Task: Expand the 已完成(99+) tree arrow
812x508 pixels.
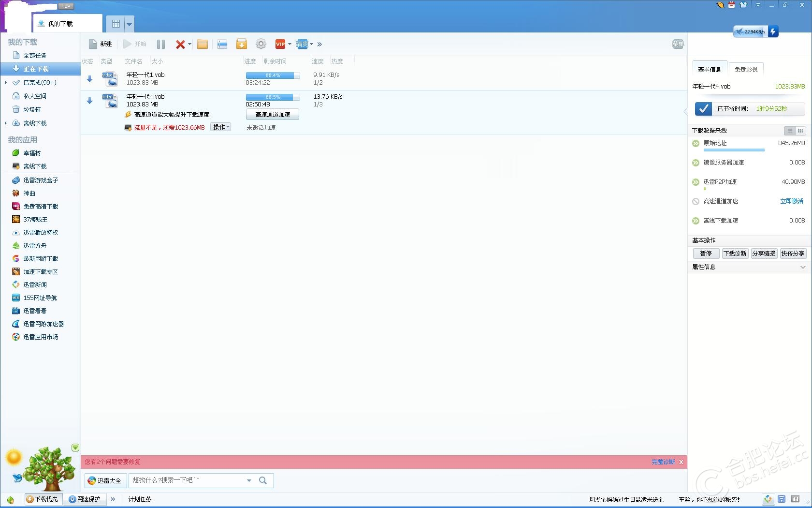Action: [5, 83]
